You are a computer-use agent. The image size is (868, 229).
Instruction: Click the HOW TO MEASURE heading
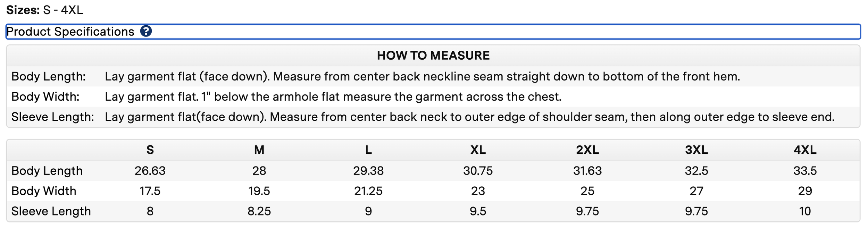point(433,56)
